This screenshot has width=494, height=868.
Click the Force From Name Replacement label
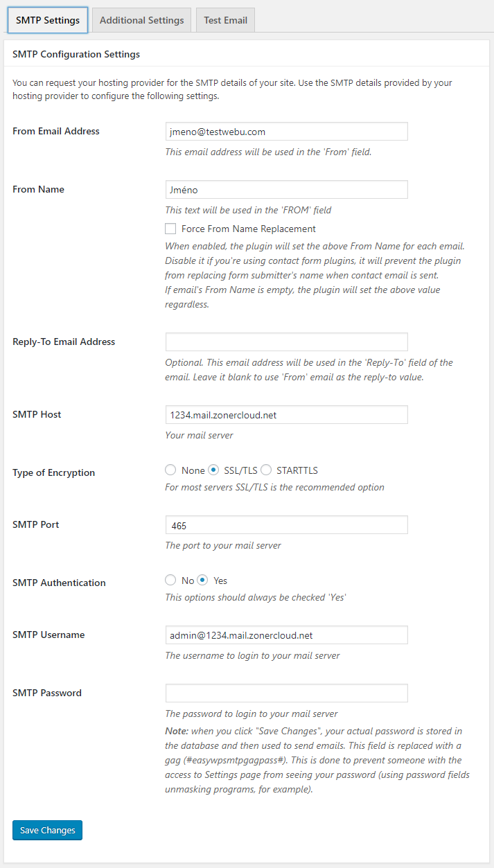[248, 229]
